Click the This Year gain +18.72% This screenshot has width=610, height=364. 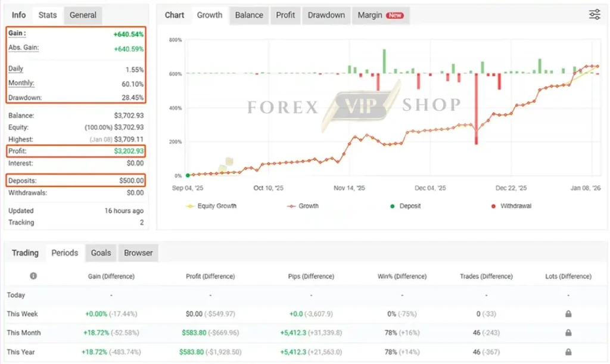point(94,352)
